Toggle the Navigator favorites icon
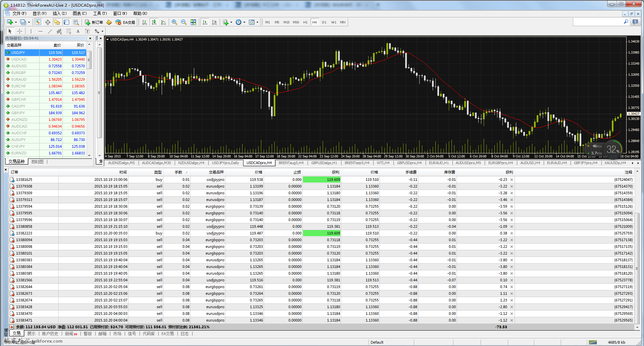Screen dimensions: 644x346 pyautogui.click(x=57, y=22)
